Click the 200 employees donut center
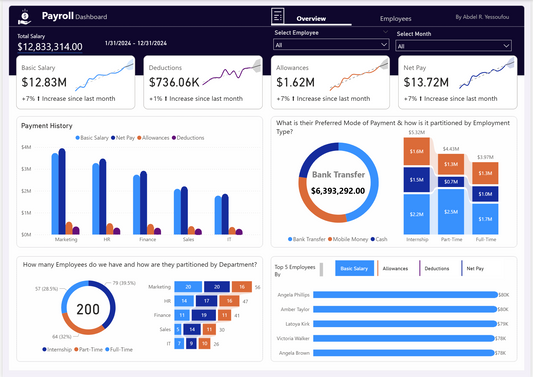The height and width of the screenshot is (377, 533). click(88, 309)
